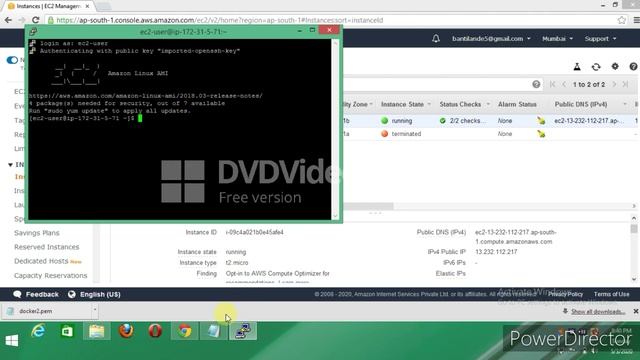Open the Support dropdown menu
The height and width of the screenshot is (360, 640).
click(x=600, y=38)
